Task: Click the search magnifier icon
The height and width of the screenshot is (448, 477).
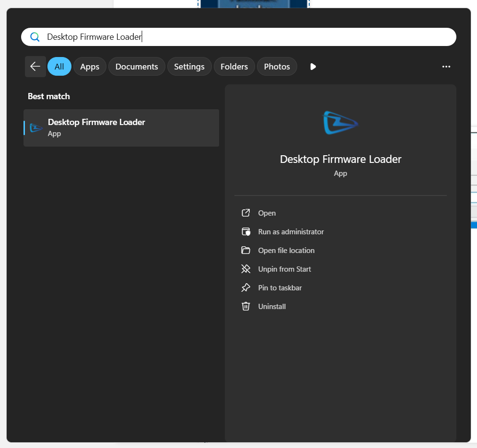Action: tap(35, 37)
